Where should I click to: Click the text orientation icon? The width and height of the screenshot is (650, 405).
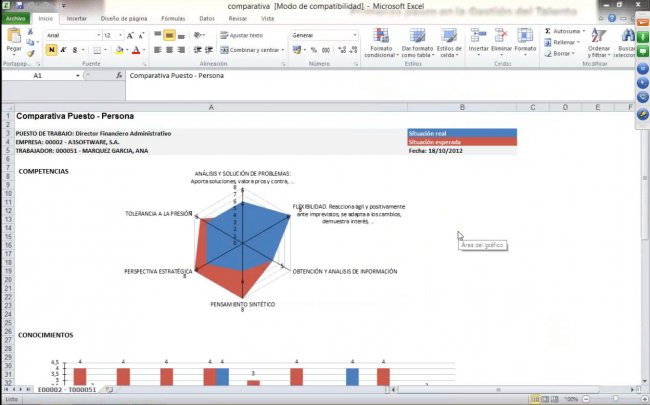click(198, 35)
